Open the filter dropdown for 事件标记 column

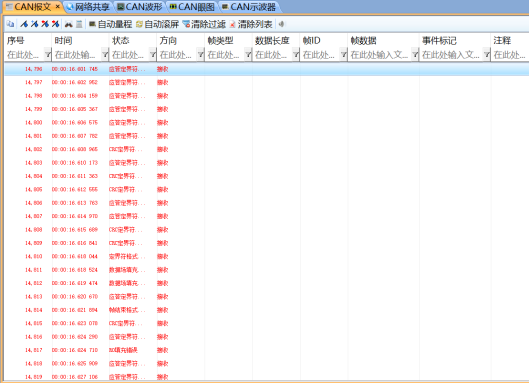click(x=486, y=54)
